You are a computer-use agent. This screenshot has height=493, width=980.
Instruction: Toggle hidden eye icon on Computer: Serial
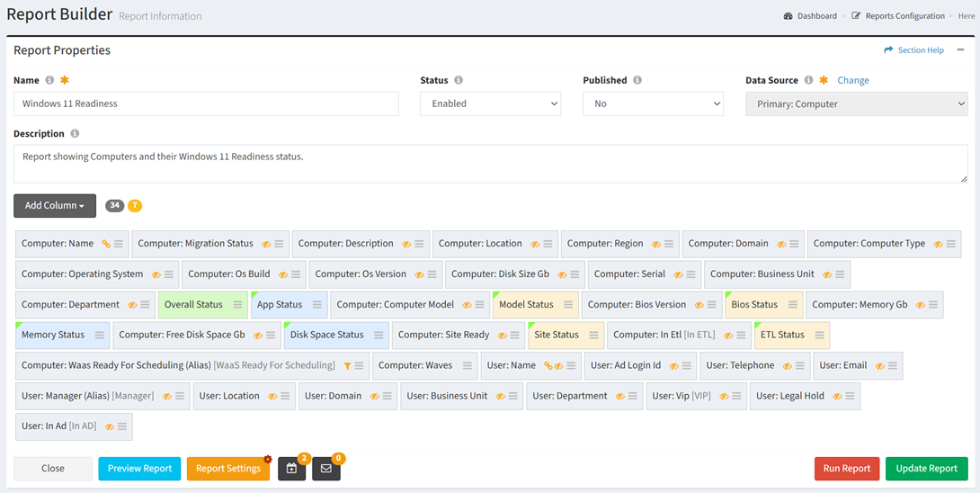pyautogui.click(x=678, y=274)
